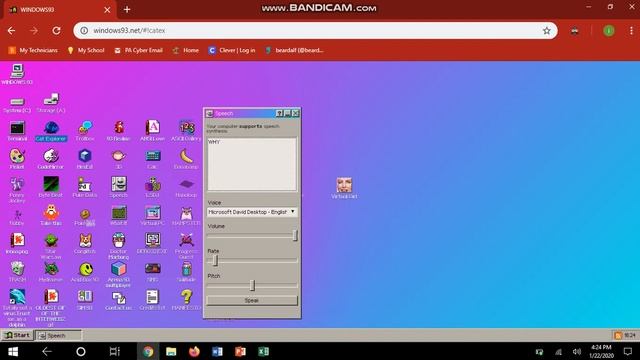Open the Virtual PC icon

[152, 216]
